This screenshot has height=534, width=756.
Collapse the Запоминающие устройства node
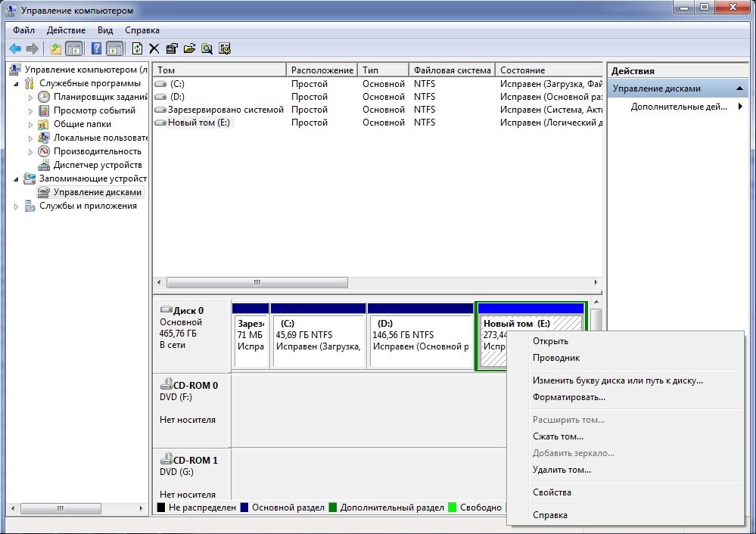click(17, 179)
